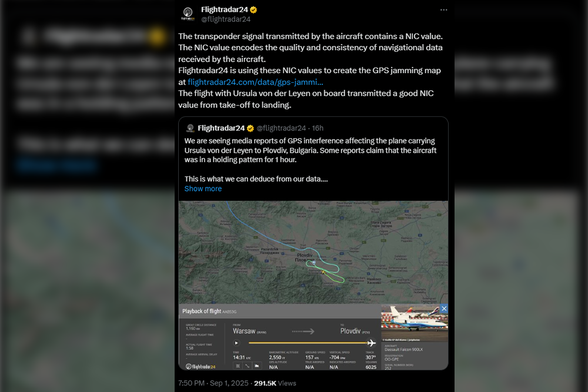This screenshot has height=392, width=588.
Task: Click the small avatar in quoted tweet
Action: point(190,128)
